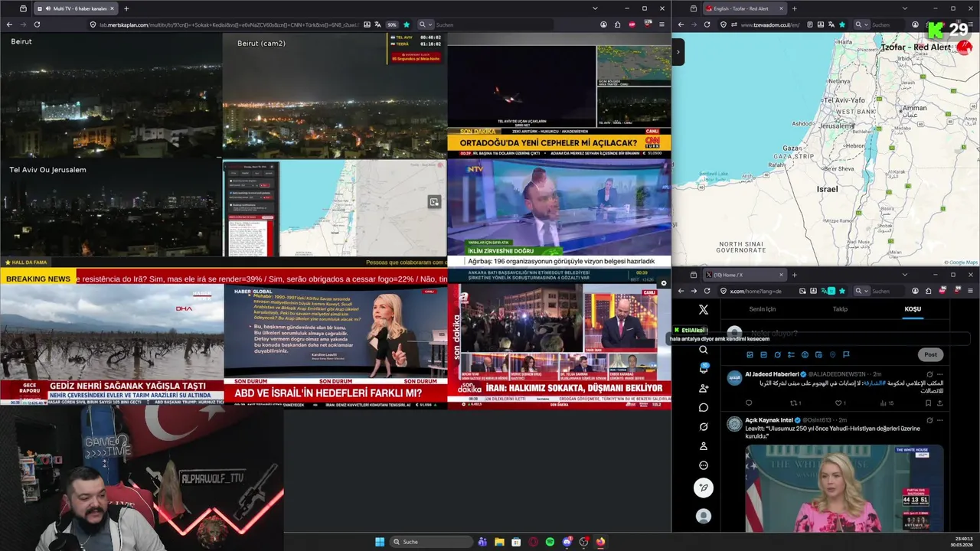Open more options on Açık Kaynak Intel post
Image resolution: width=980 pixels, height=551 pixels.
point(939,420)
